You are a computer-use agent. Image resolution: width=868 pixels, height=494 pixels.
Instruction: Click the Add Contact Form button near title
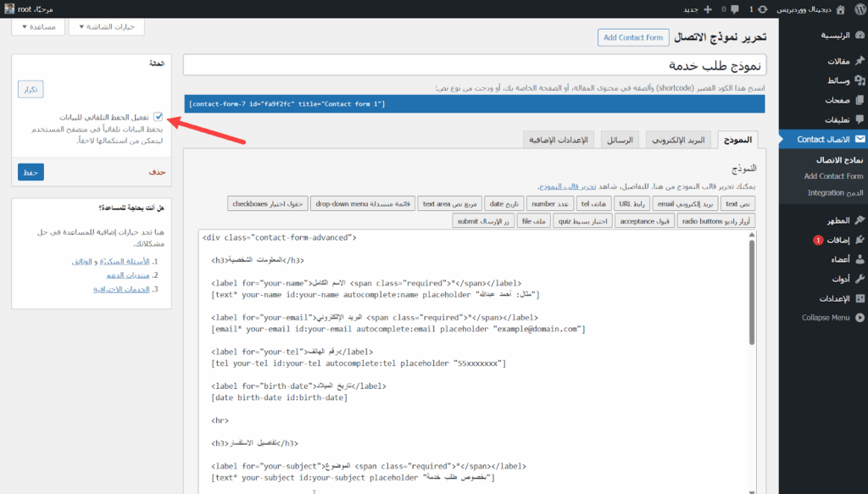point(633,37)
